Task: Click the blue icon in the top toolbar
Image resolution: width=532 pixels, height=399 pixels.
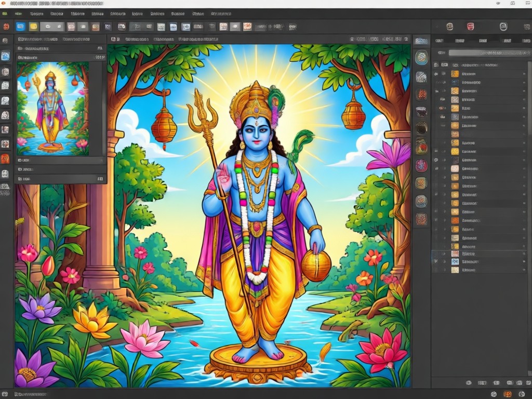Action: 20,26
